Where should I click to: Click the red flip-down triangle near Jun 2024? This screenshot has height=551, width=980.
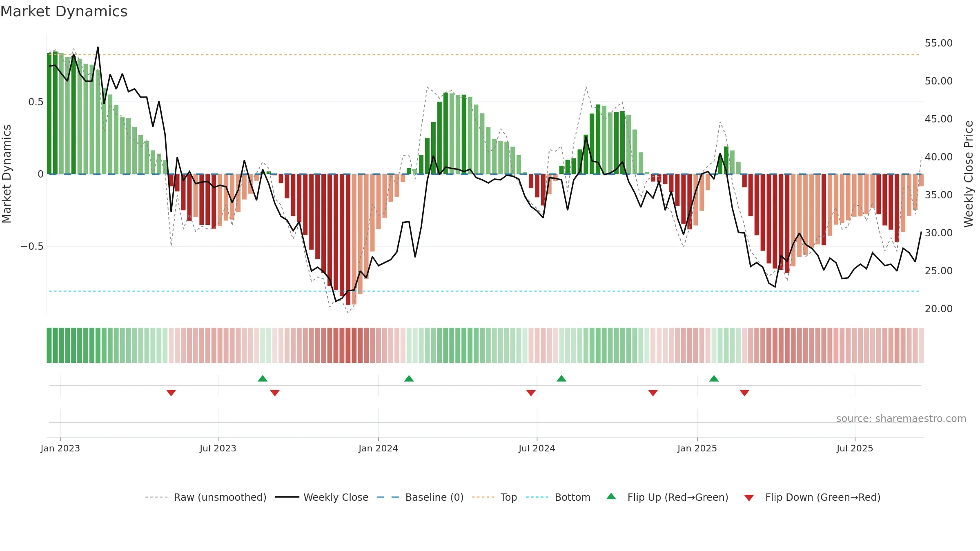pyautogui.click(x=531, y=393)
